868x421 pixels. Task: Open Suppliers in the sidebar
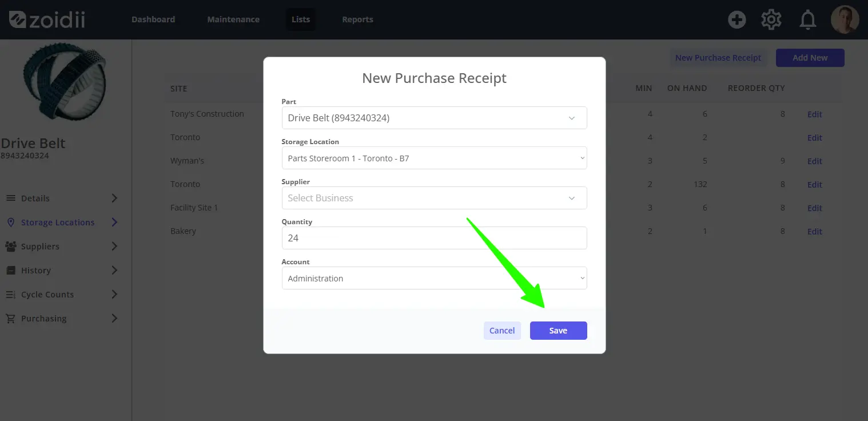(40, 246)
